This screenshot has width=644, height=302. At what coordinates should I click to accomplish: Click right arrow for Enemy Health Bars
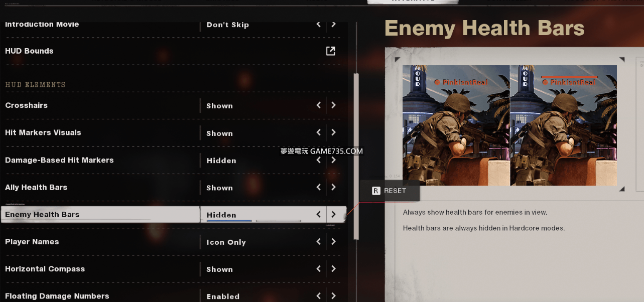(x=334, y=214)
